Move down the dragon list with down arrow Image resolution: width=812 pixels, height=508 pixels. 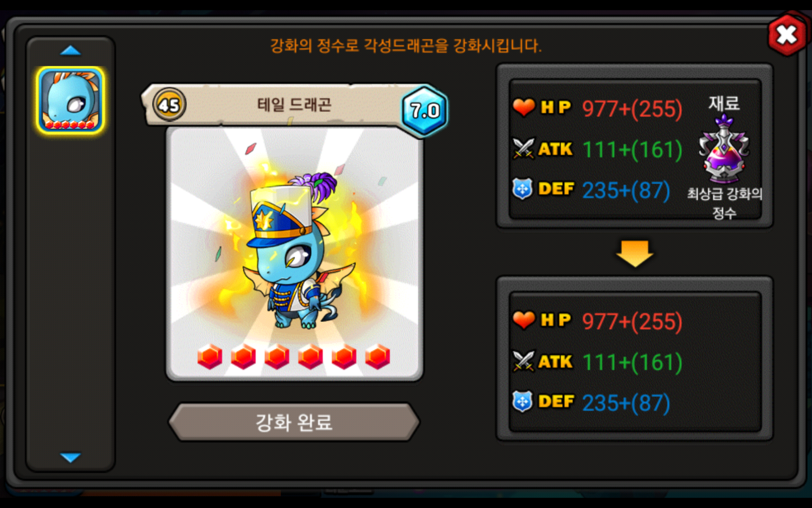[70, 458]
